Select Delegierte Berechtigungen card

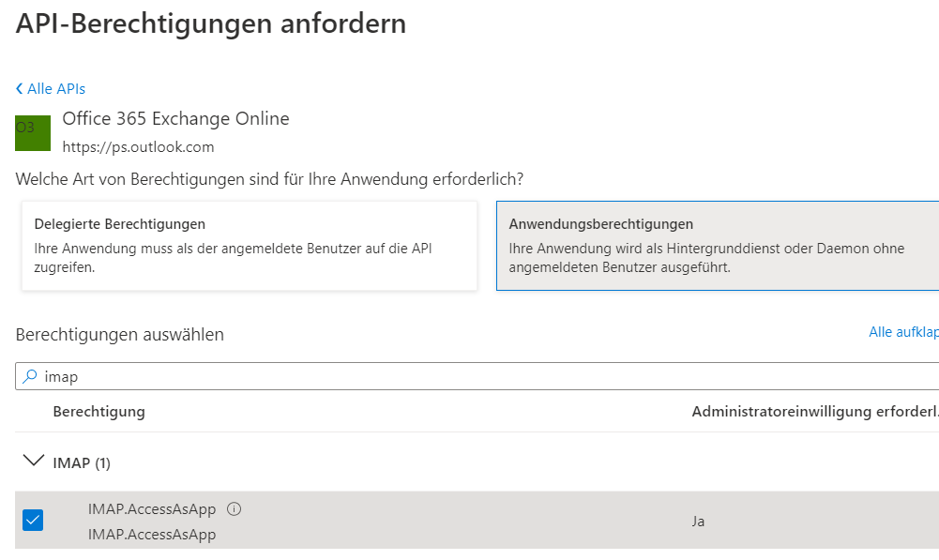click(250, 246)
